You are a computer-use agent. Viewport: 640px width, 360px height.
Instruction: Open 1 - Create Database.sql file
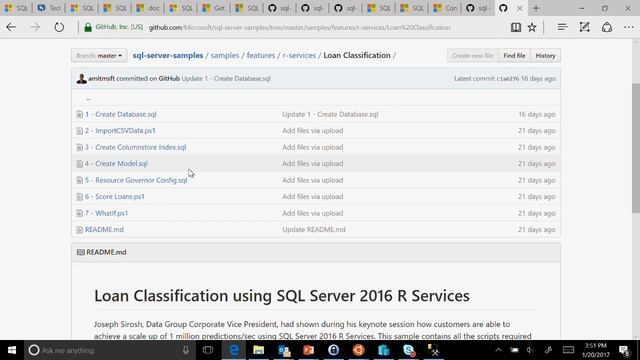[x=121, y=114]
